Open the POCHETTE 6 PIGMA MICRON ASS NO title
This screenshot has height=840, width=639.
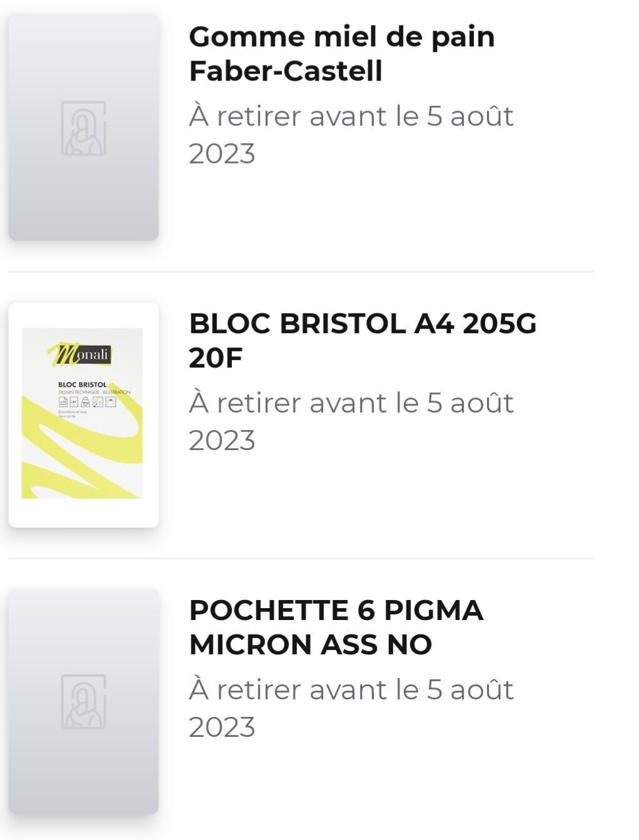click(x=336, y=627)
